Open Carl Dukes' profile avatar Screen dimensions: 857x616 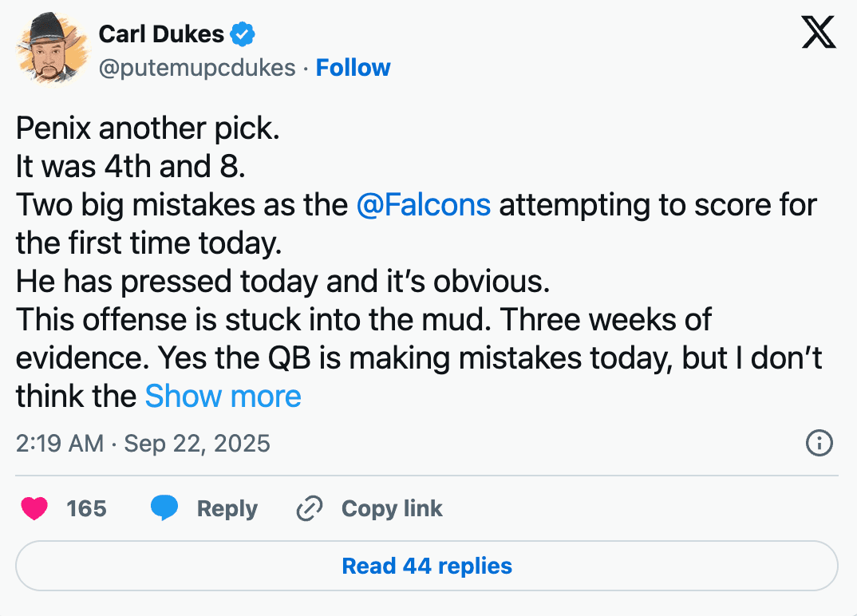pos(51,49)
